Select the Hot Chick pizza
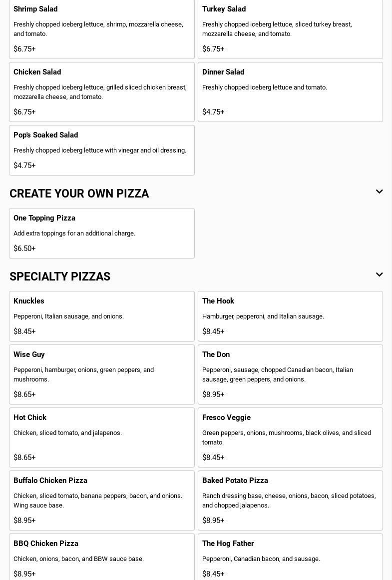Image resolution: width=392 pixels, height=580 pixels. coord(101,437)
